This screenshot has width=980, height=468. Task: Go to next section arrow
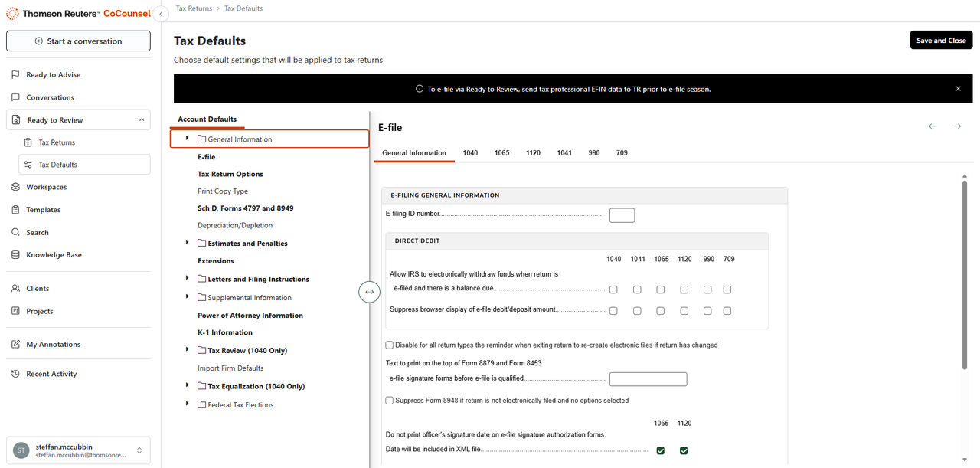coord(957,126)
